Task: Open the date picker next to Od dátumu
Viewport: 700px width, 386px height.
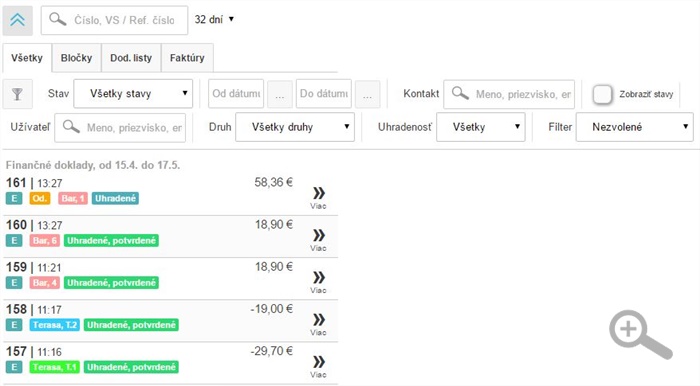Action: click(x=280, y=94)
